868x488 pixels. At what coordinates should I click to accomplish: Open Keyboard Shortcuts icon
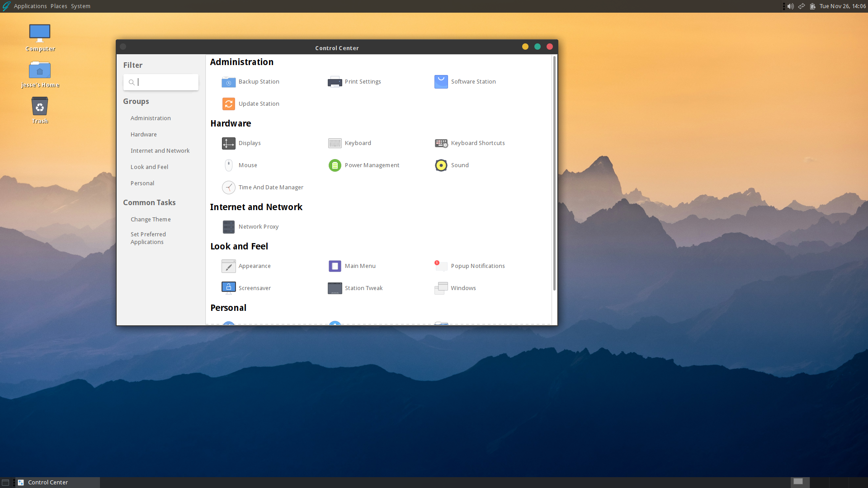pos(441,143)
